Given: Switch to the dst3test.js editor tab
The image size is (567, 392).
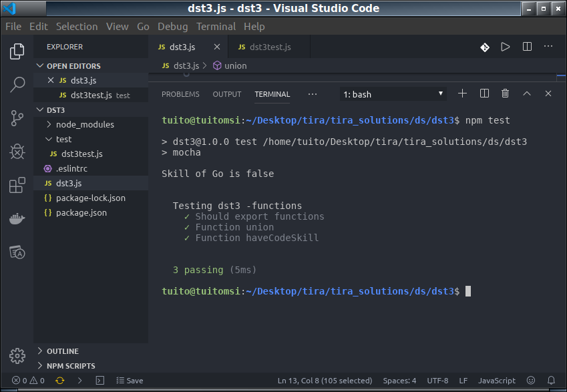Looking at the screenshot, I should 269,47.
